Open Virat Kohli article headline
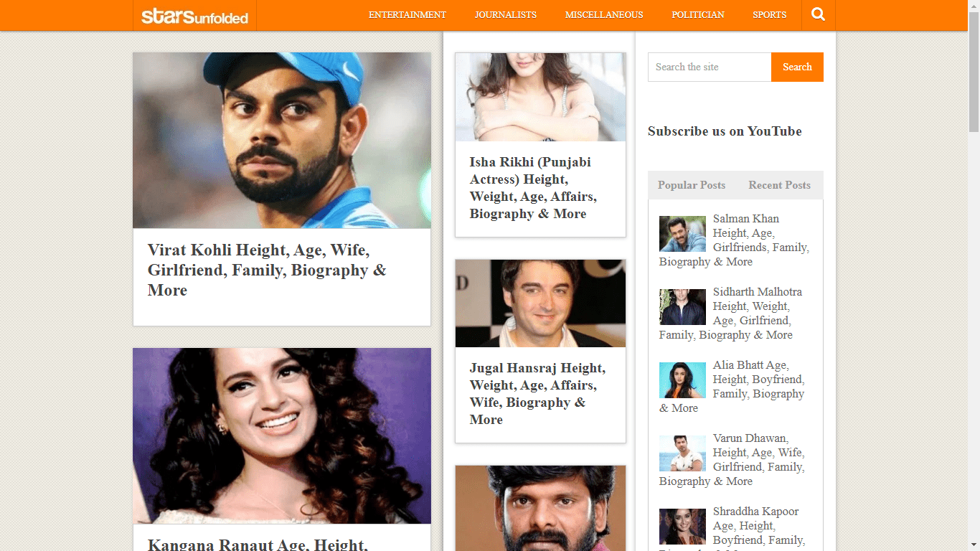The image size is (980, 551). click(x=267, y=270)
